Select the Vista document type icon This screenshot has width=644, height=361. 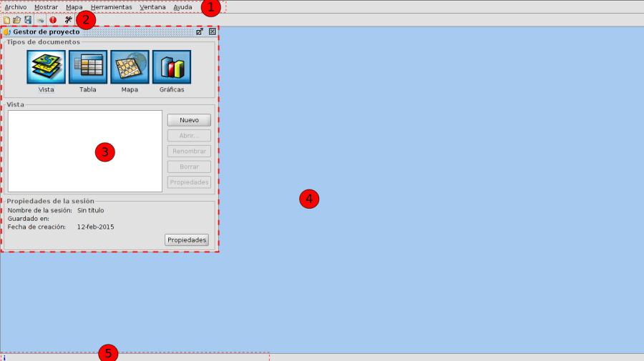[x=46, y=67]
